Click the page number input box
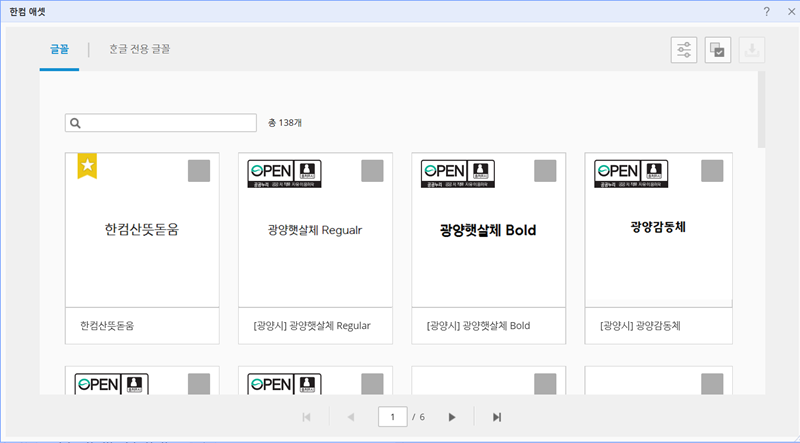This screenshot has height=443, width=800. [392, 417]
